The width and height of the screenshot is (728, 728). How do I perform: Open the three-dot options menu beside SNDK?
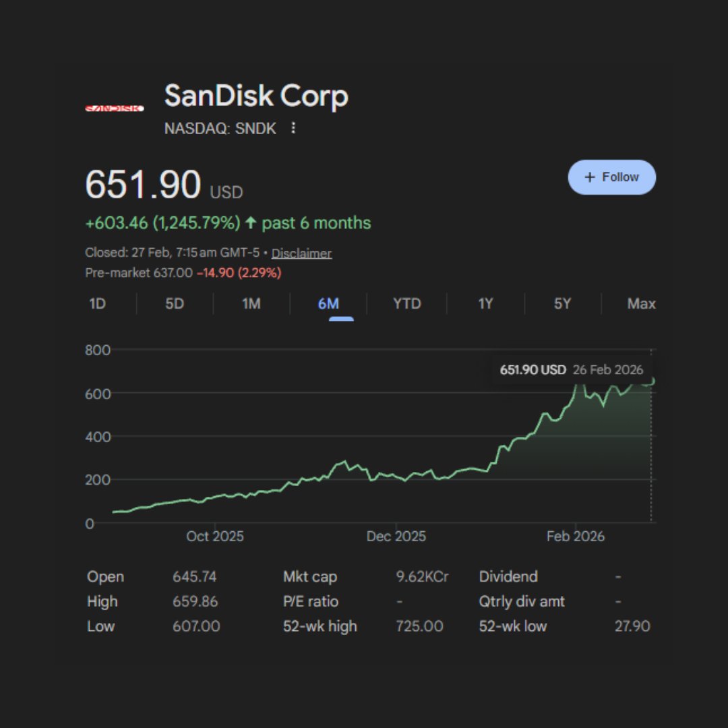[293, 128]
